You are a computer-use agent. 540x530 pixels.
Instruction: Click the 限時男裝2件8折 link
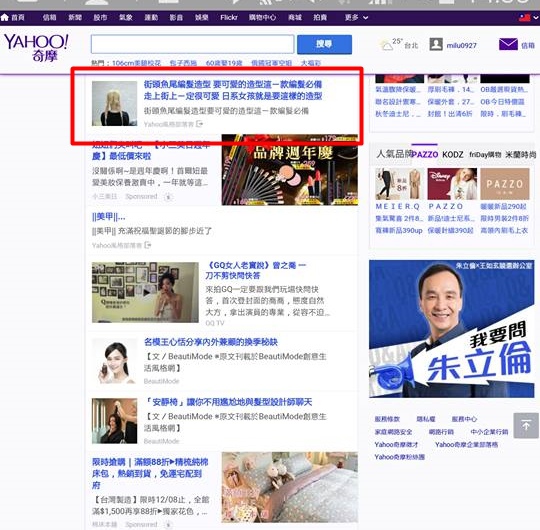pyautogui.click(x=504, y=218)
